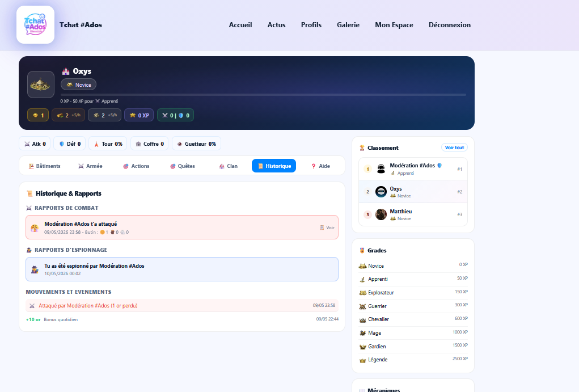The image size is (579, 392).
Task: Click the Tchat #Ados logo image
Action: 36,25
